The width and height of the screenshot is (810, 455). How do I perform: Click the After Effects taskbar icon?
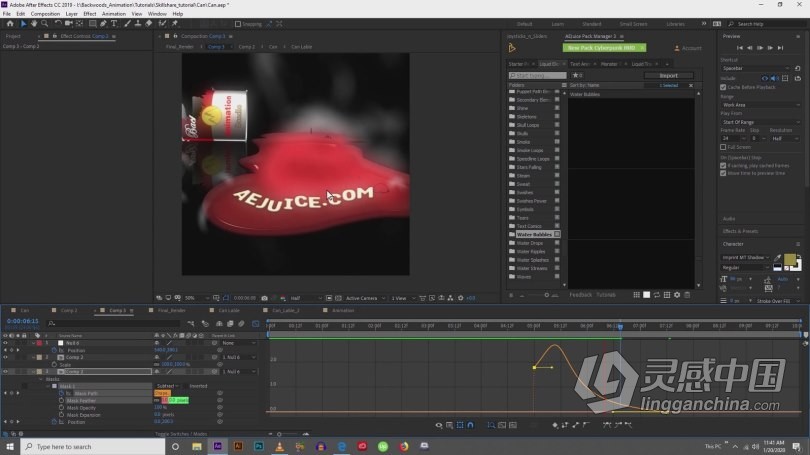tap(217, 446)
